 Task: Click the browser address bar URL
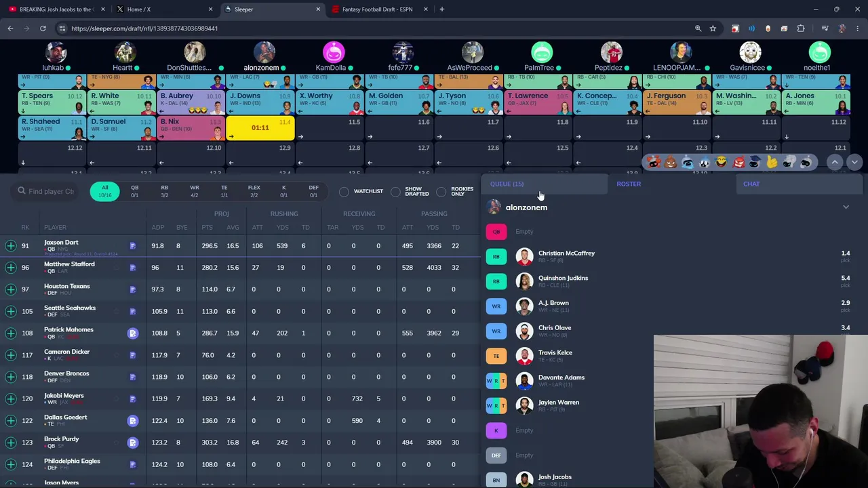[144, 28]
